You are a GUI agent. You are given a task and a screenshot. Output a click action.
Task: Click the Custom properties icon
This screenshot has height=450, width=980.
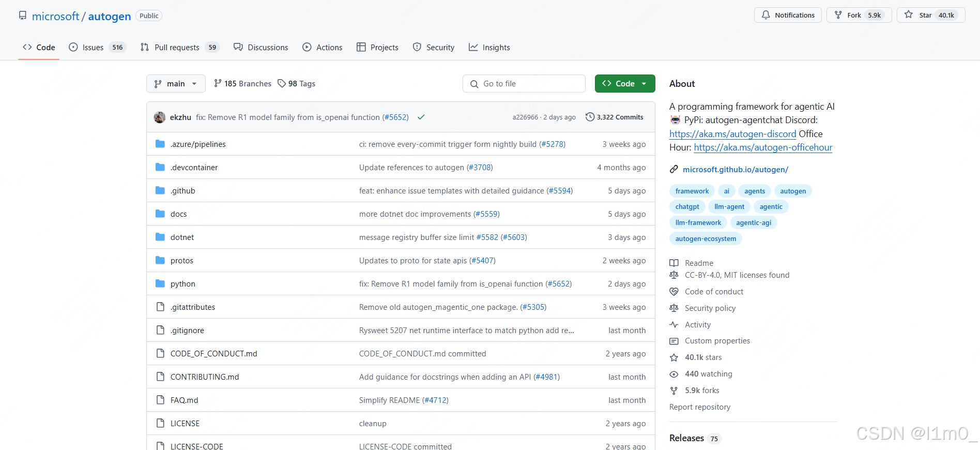[674, 341]
